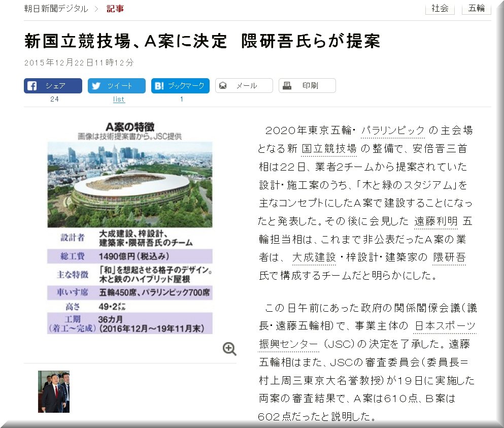Print article with 印刷 button
This screenshot has height=428, width=504.
(307, 86)
